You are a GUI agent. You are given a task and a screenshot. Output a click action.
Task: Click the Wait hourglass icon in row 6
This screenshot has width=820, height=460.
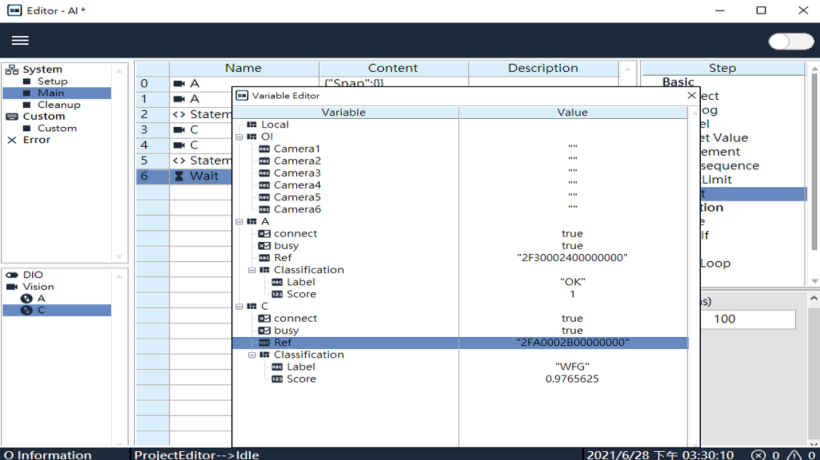pos(179,176)
